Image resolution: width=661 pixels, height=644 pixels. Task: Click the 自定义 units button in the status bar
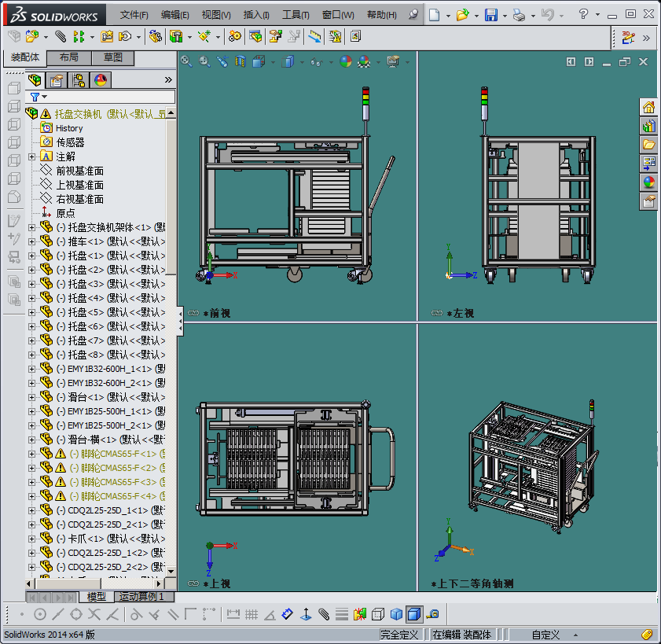[x=545, y=635]
